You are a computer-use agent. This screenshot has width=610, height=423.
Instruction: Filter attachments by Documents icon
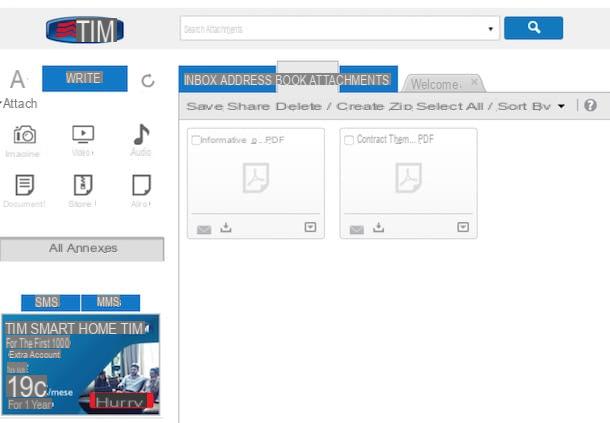pos(25,185)
